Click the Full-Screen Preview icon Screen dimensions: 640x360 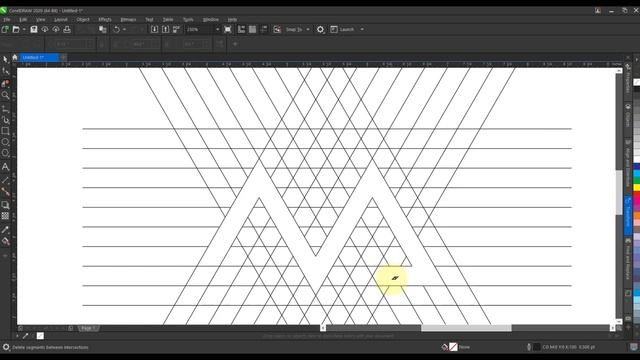228,29
